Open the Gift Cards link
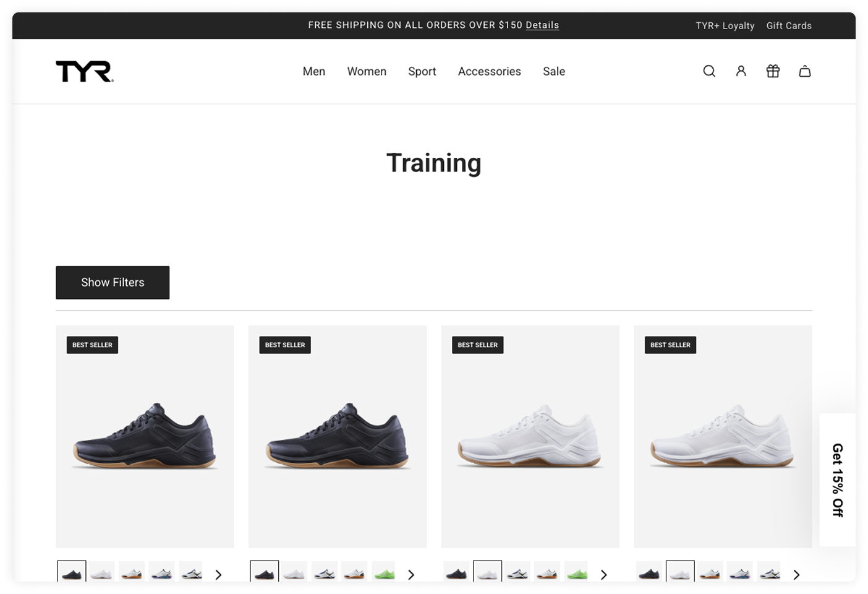This screenshot has height=594, width=868. (789, 25)
